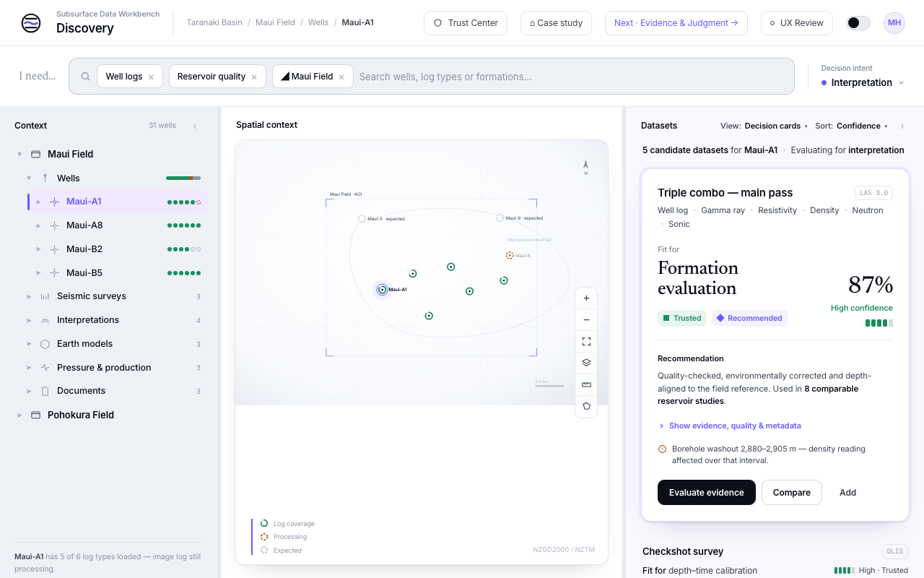Click Add on Triple combo card
Image resolution: width=924 pixels, height=578 pixels.
pyautogui.click(x=848, y=493)
